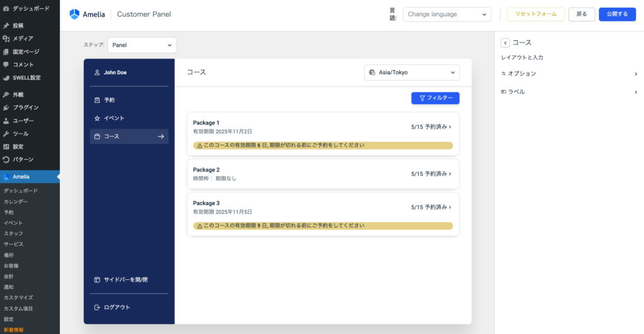
Task: Click the star icon beside イベント
Action: click(x=97, y=118)
